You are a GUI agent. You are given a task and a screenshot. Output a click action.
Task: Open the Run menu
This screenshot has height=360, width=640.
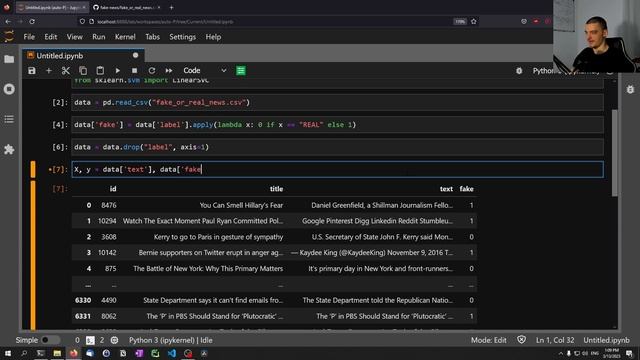click(x=99, y=37)
